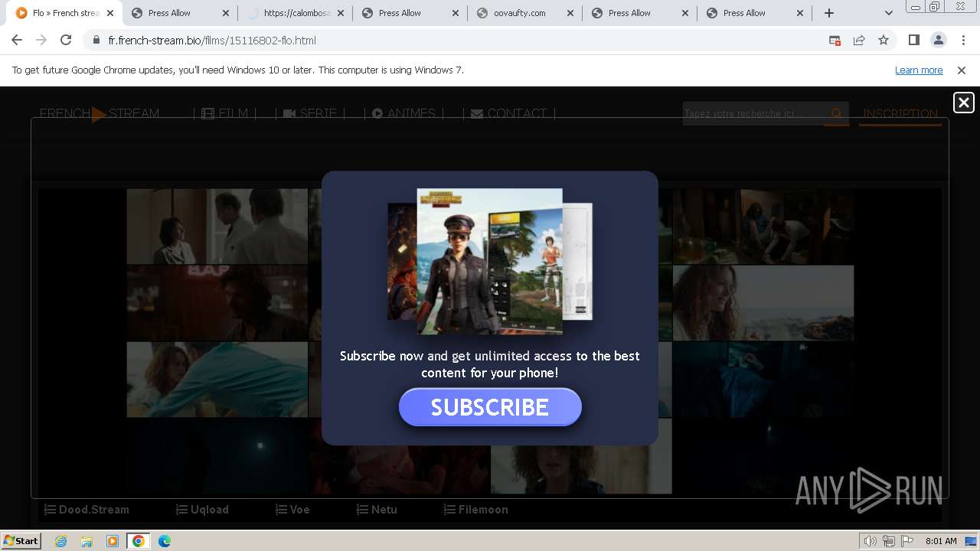
Task: Select the Voe player option
Action: coord(292,509)
